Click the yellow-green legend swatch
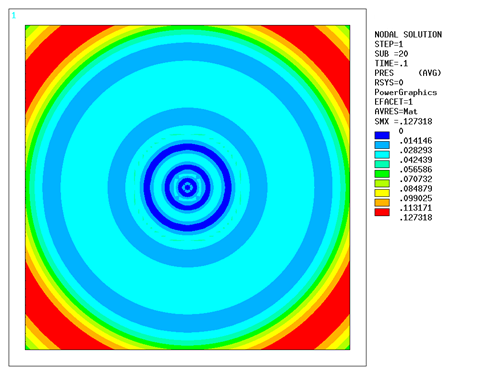Screen dimensions: 500x375 click(382, 183)
